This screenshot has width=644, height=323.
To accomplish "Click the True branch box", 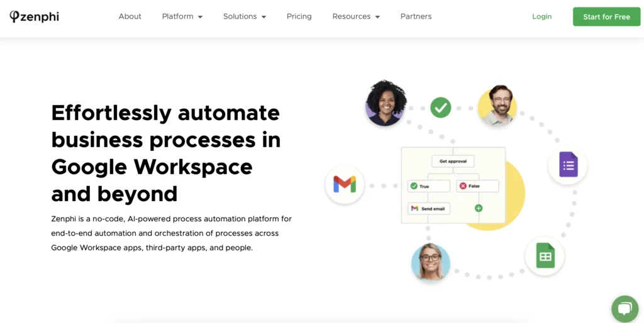I will click(x=429, y=186).
